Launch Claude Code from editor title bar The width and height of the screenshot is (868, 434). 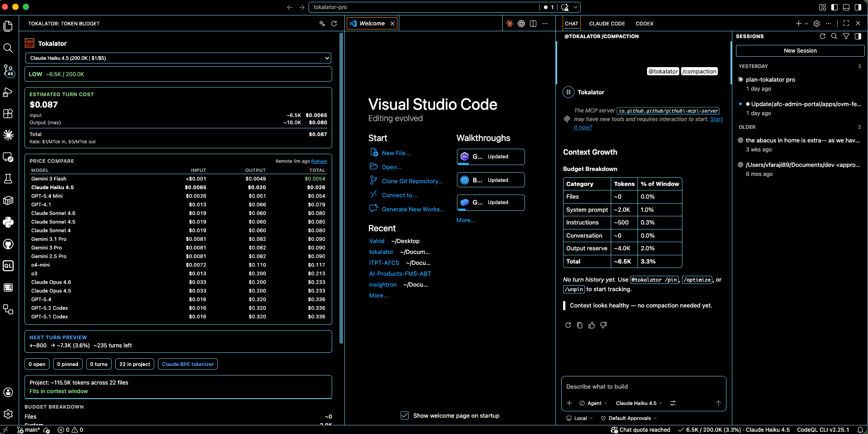[510, 24]
